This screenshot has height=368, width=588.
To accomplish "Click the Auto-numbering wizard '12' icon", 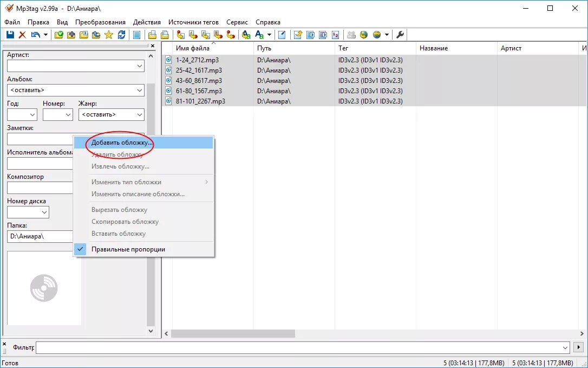I will 336,35.
